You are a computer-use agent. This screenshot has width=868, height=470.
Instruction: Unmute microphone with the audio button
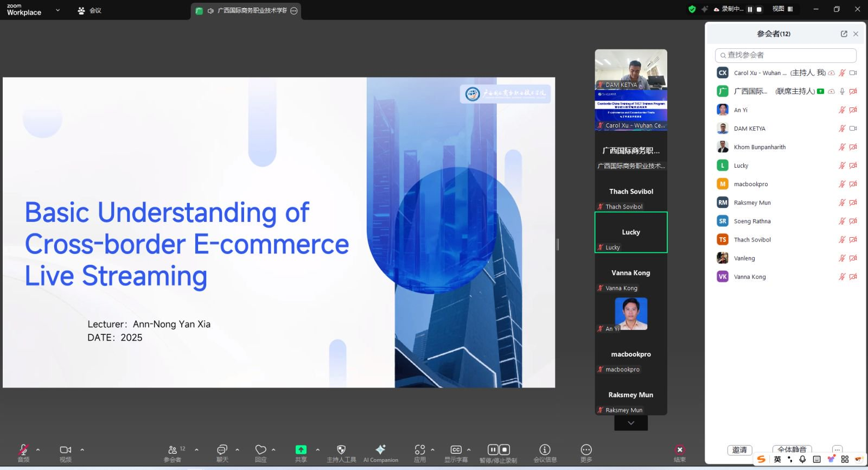coord(23,450)
